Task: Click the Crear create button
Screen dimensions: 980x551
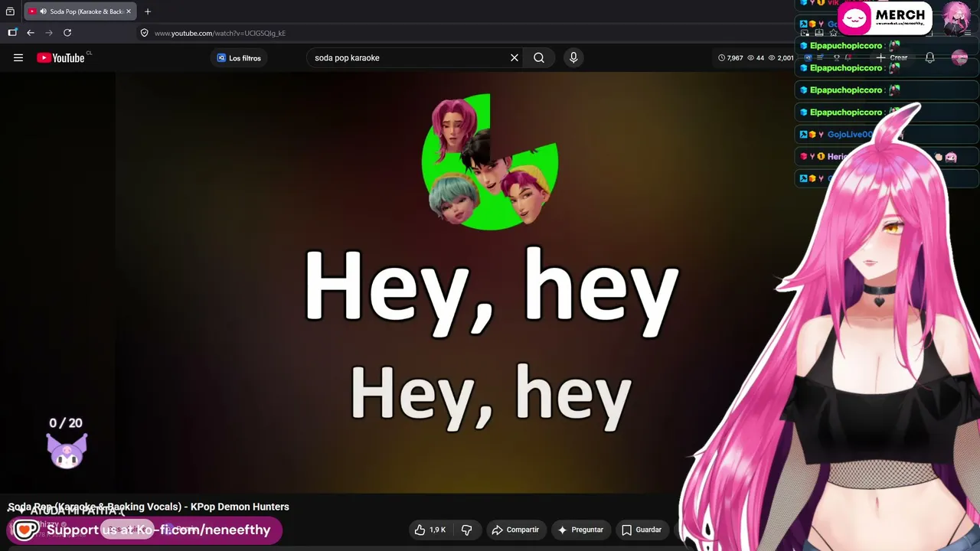Action: coord(892,57)
